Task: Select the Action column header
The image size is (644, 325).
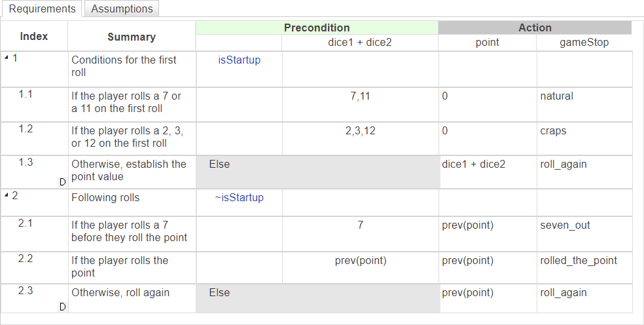Action: (x=535, y=28)
